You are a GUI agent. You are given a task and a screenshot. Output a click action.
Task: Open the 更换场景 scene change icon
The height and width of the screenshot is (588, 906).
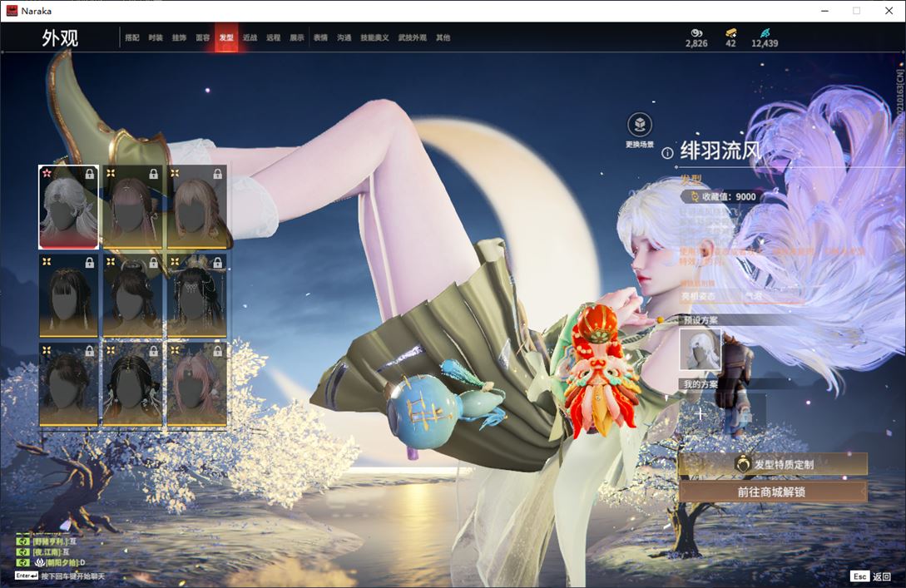coord(640,125)
